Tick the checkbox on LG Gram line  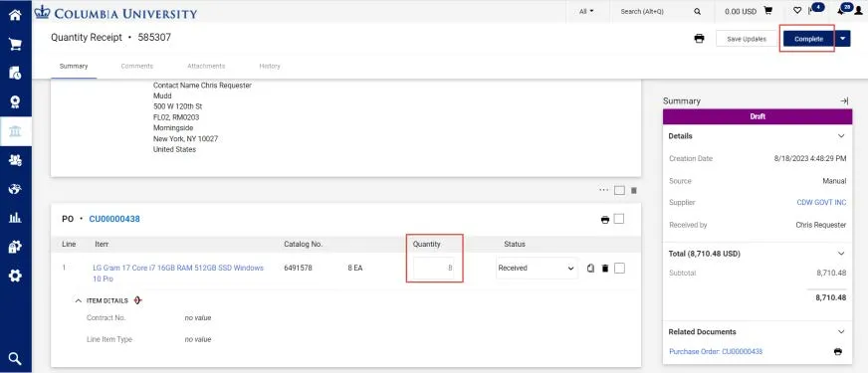619,268
